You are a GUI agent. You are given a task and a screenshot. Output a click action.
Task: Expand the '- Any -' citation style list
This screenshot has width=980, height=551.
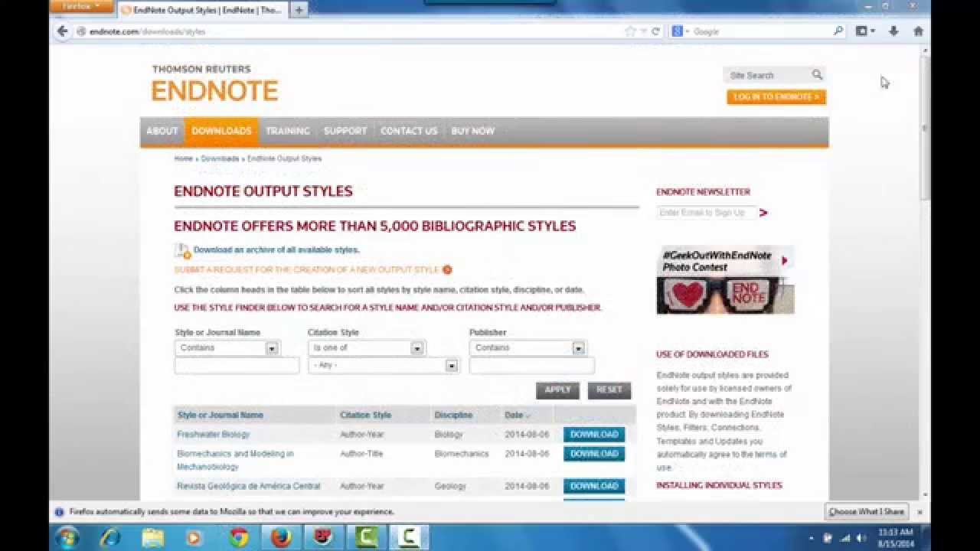click(x=452, y=366)
